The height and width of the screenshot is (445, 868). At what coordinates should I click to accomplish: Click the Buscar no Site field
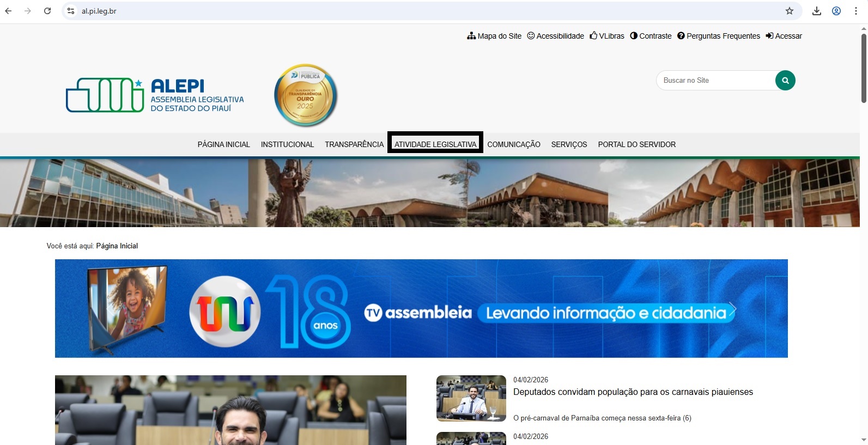point(715,81)
